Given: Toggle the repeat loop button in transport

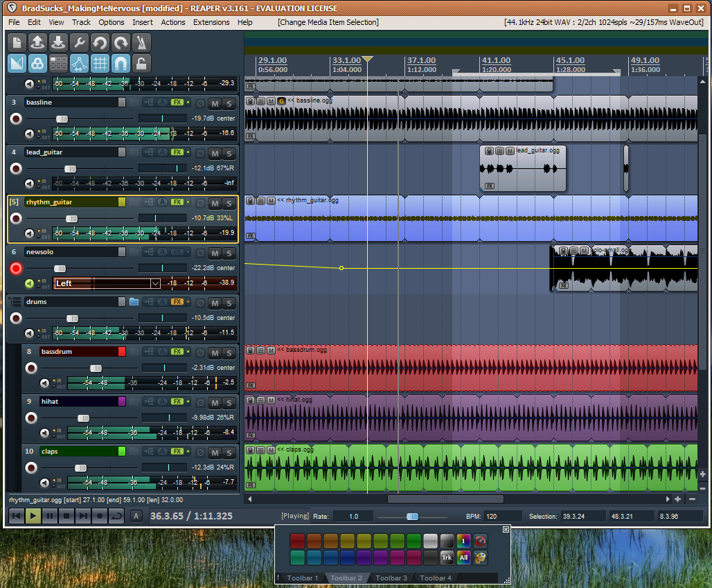Looking at the screenshot, I should tap(116, 516).
